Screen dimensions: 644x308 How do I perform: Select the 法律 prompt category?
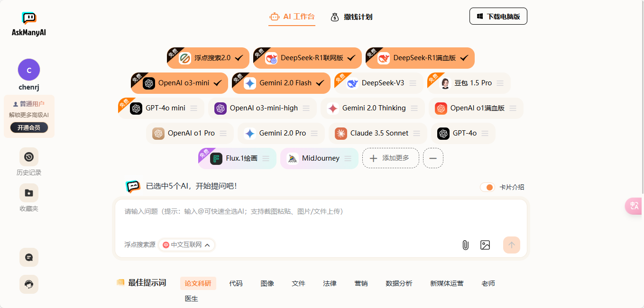click(x=330, y=283)
